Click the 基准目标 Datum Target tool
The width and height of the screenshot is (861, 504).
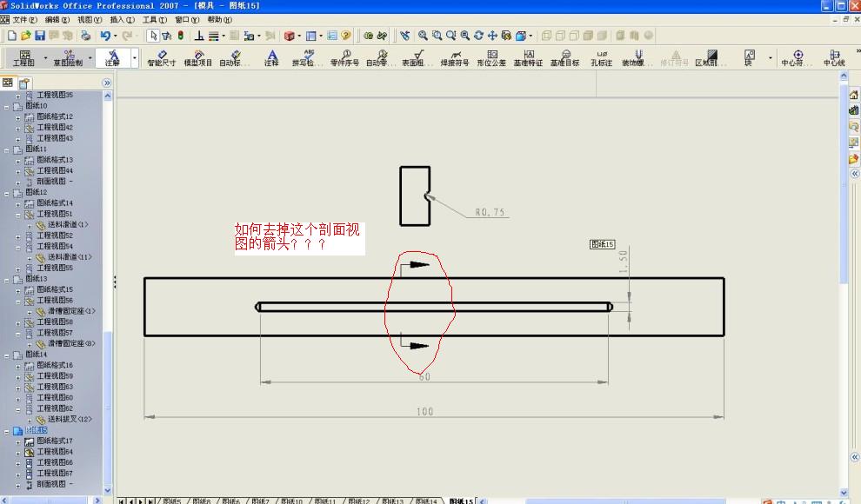pyautogui.click(x=565, y=58)
